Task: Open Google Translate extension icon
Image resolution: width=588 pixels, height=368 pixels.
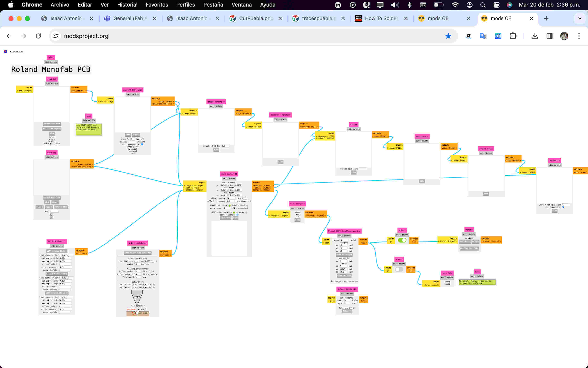Action: tap(483, 36)
